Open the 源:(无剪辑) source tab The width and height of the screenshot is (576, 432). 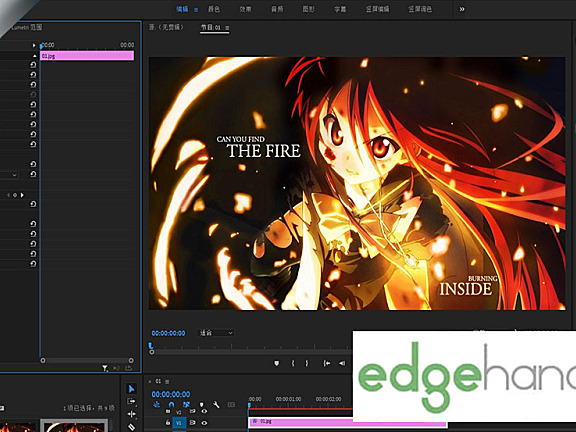click(166, 27)
